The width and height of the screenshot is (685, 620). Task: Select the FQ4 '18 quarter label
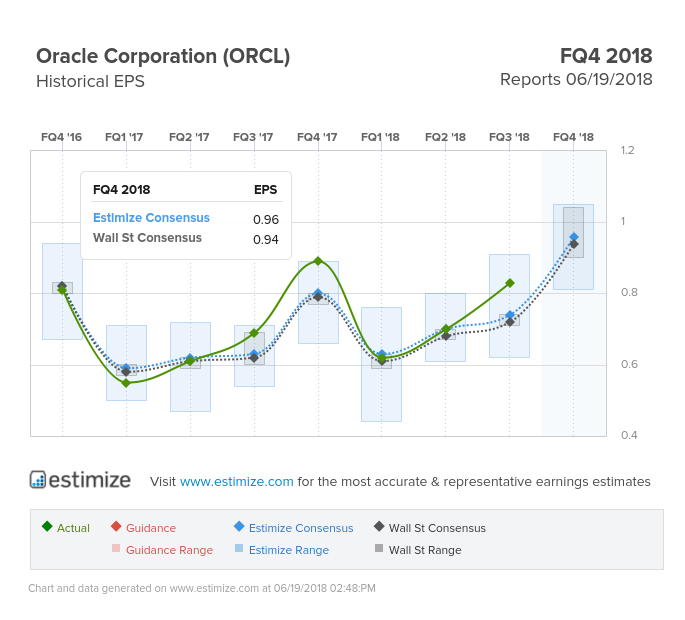click(573, 137)
